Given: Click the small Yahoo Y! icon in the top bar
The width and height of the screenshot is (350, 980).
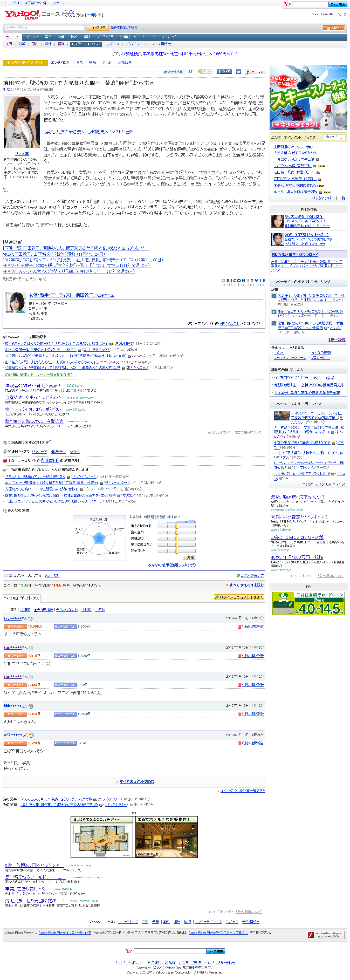Looking at the screenshot, I should coord(287,5).
